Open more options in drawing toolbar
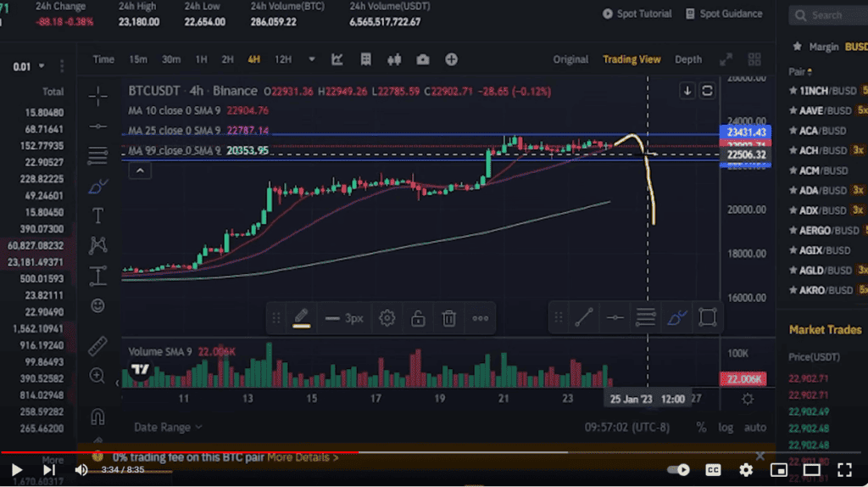The image size is (868, 487). coord(480,318)
